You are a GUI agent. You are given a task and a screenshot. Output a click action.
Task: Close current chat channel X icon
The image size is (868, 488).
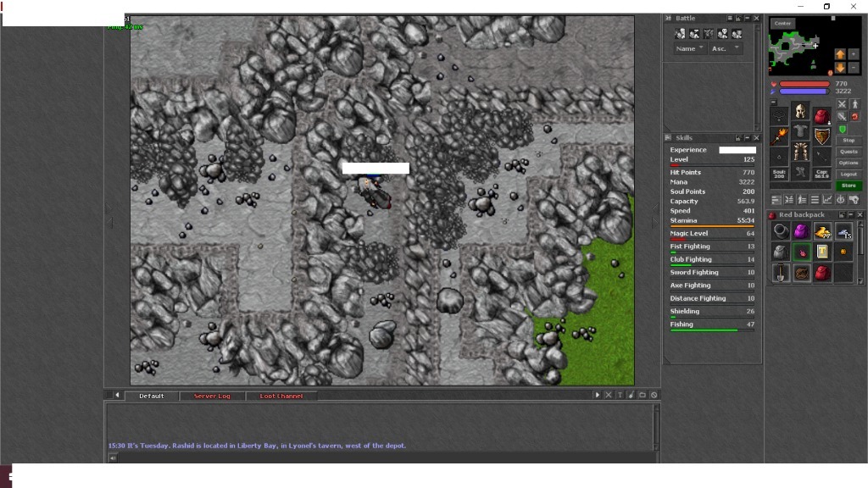[609, 395]
